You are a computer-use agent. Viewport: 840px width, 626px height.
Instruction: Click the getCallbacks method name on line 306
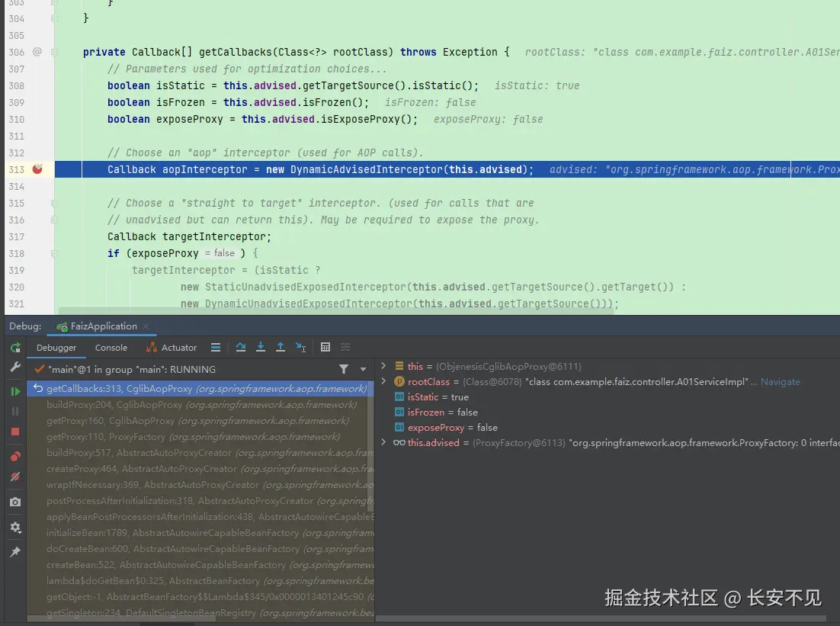click(x=236, y=52)
